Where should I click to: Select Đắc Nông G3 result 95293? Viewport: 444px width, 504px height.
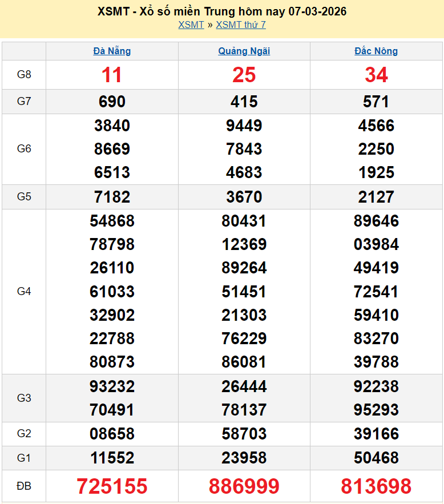pyautogui.click(x=376, y=410)
